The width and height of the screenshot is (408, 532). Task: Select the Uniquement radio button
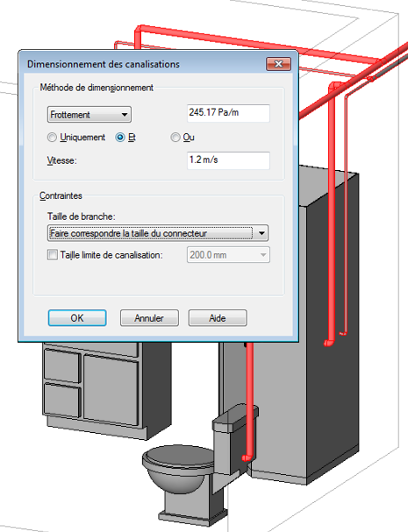point(52,138)
